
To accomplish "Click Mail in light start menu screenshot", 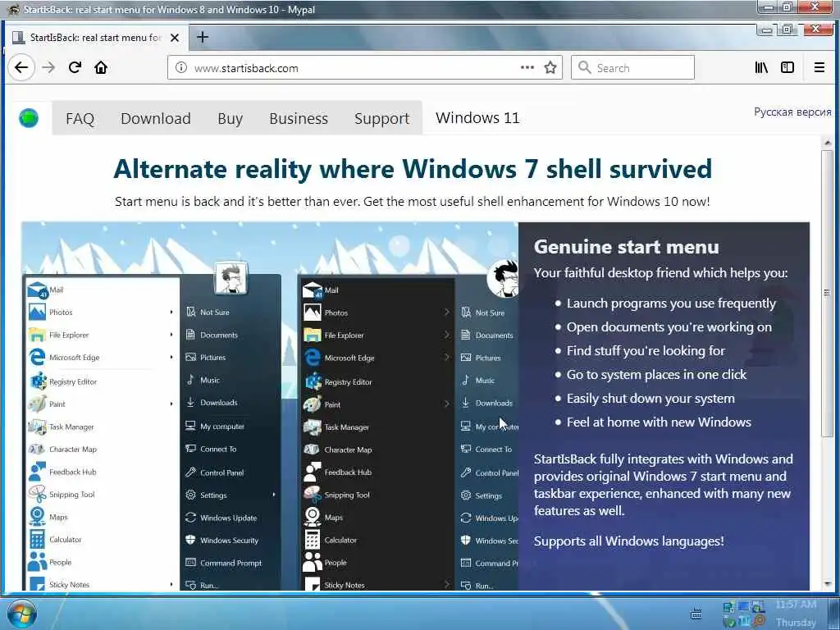I will (x=57, y=290).
